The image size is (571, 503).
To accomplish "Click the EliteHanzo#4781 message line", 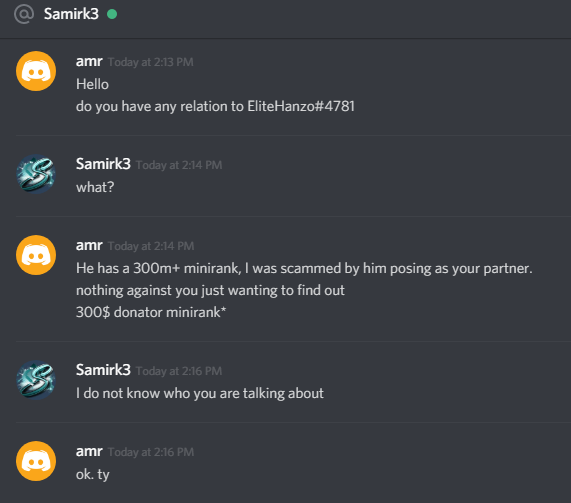I will pos(215,106).
